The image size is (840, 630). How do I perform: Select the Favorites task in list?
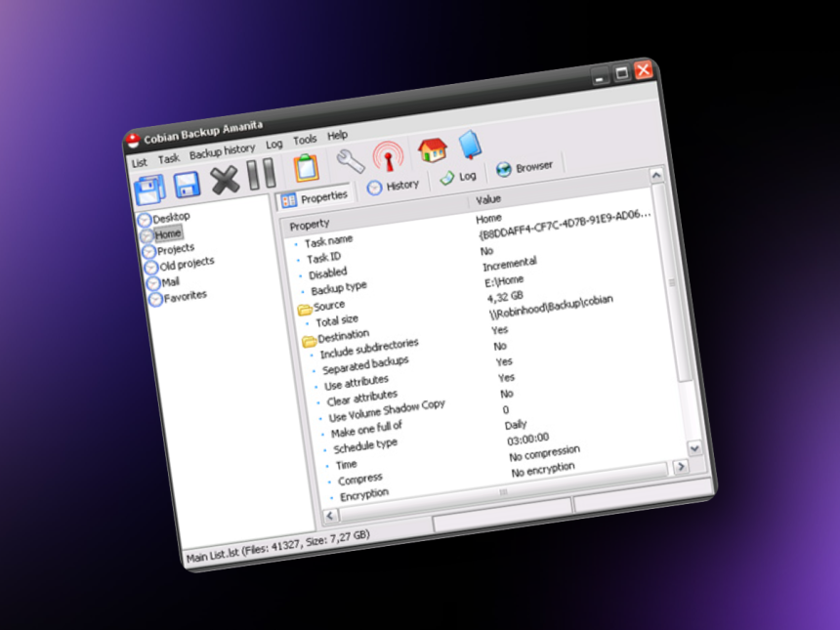185,296
